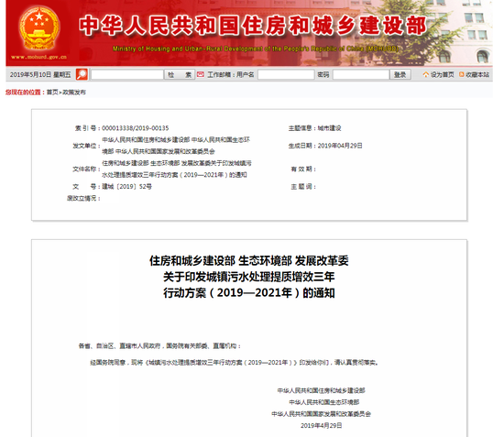Click the English ministry name in the banner
504x437 pixels.
point(256,49)
